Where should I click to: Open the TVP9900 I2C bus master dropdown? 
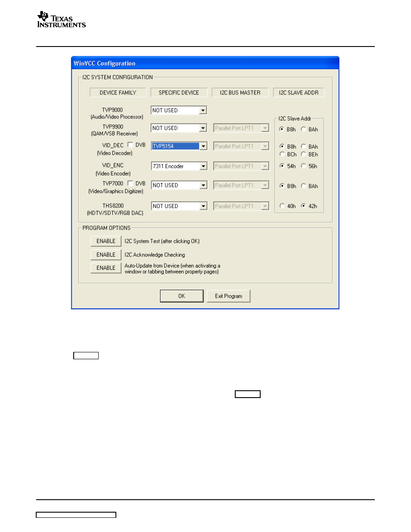pyautogui.click(x=241, y=128)
